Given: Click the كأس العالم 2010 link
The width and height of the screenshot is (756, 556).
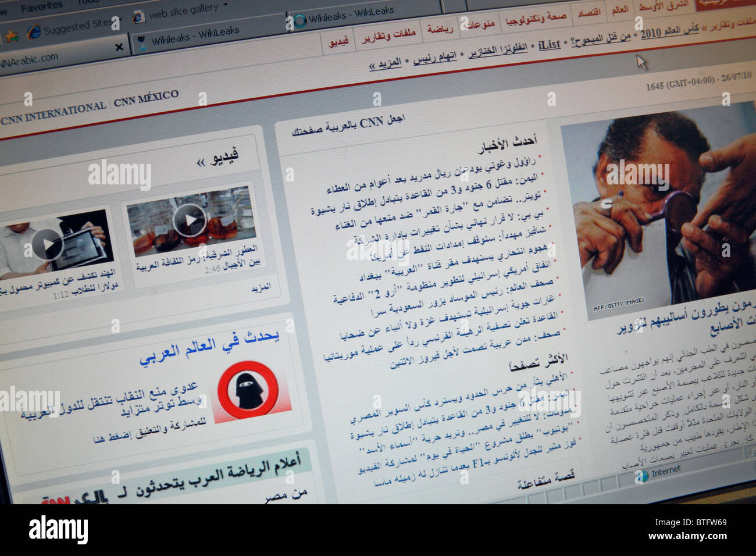Looking at the screenshot, I should [x=670, y=31].
